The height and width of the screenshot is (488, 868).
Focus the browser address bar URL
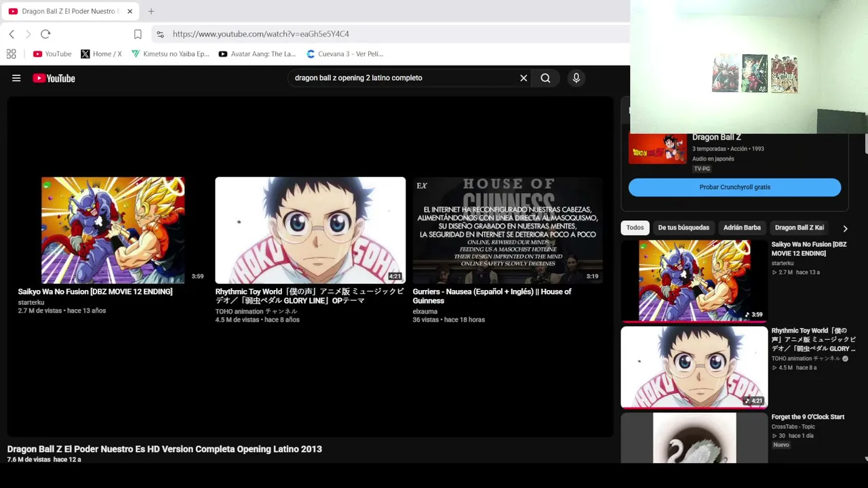[261, 34]
